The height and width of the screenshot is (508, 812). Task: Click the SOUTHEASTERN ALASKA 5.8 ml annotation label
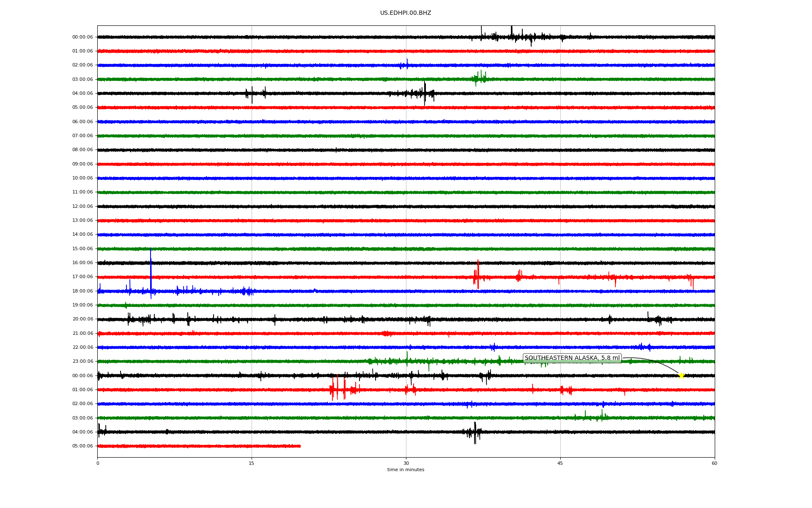tap(572, 358)
